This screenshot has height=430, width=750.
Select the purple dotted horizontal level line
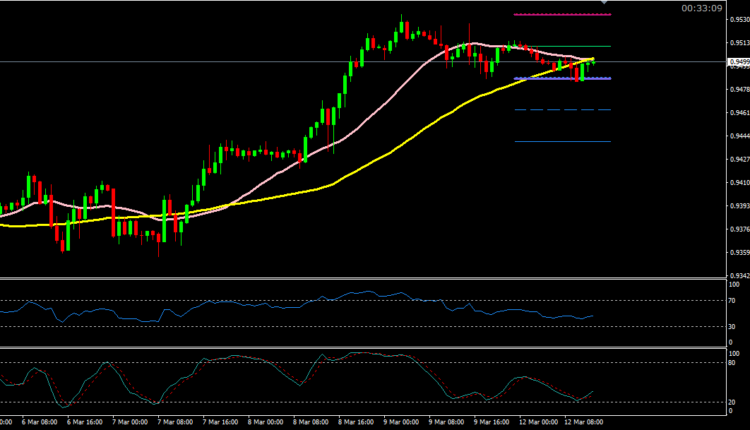pos(545,78)
